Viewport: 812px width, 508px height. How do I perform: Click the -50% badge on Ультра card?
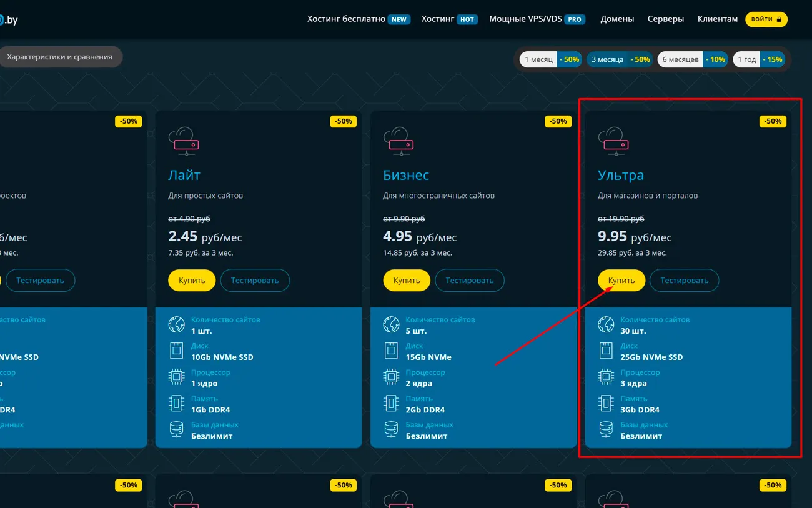point(773,121)
